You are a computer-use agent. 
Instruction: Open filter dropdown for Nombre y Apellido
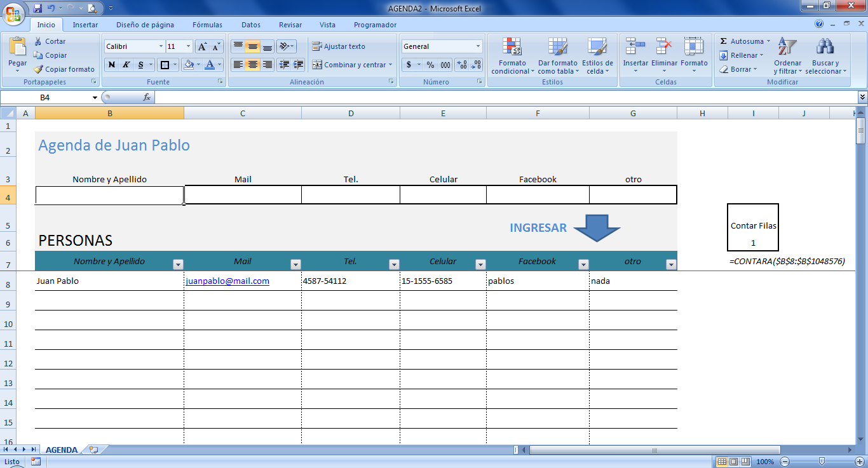click(178, 265)
